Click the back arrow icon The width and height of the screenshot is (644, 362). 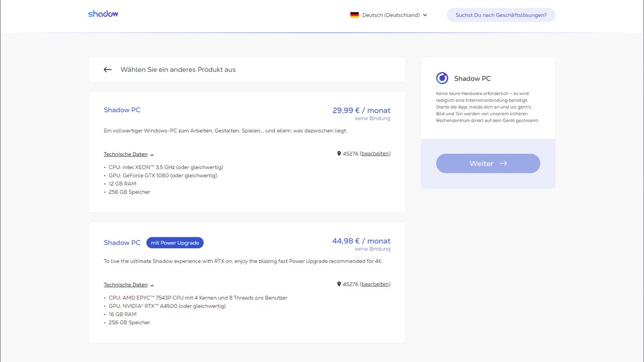coord(108,70)
